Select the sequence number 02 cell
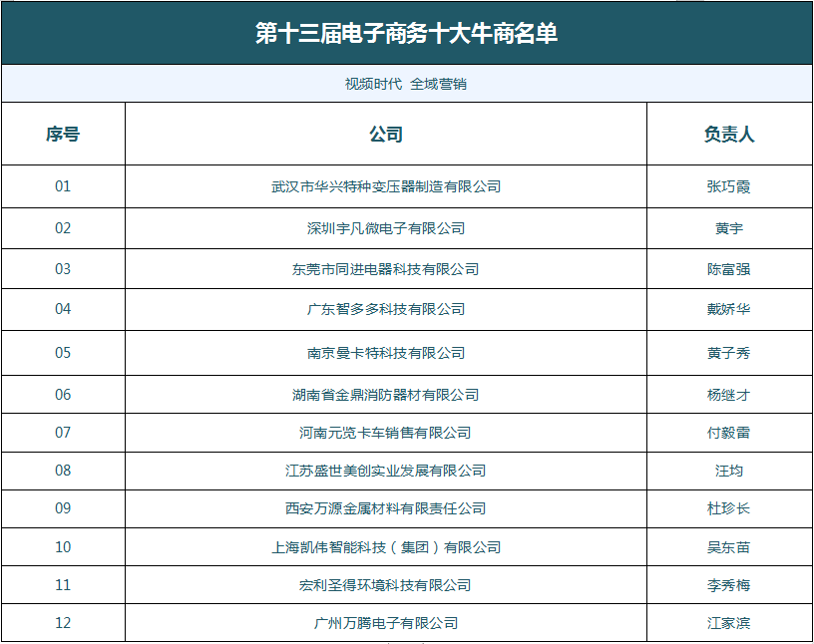The height and width of the screenshot is (644, 814). click(63, 228)
